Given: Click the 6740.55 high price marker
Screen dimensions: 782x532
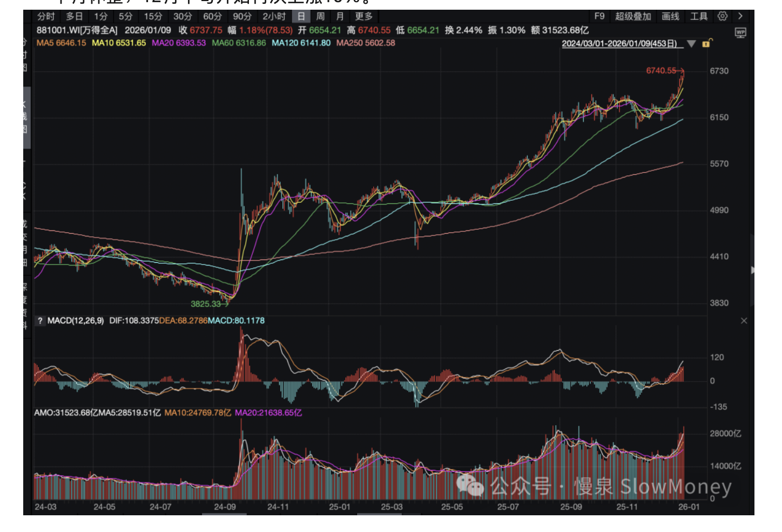Looking at the screenshot, I should point(661,71).
